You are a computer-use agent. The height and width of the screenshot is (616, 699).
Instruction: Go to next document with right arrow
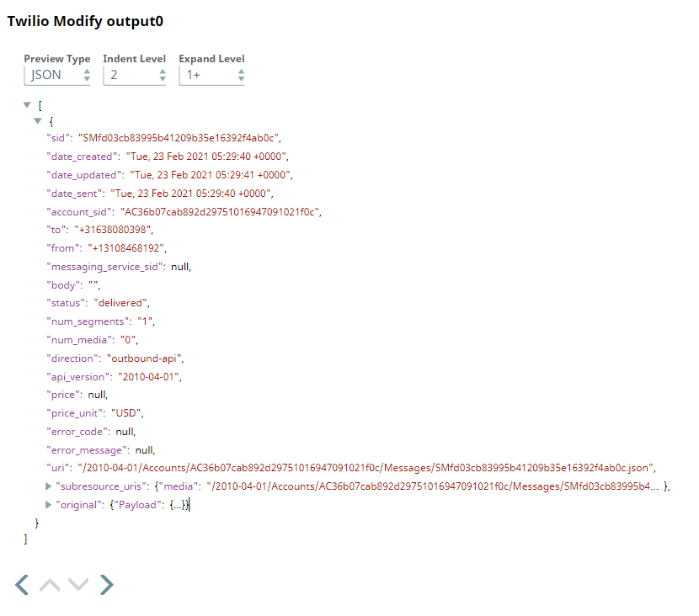tap(107, 584)
